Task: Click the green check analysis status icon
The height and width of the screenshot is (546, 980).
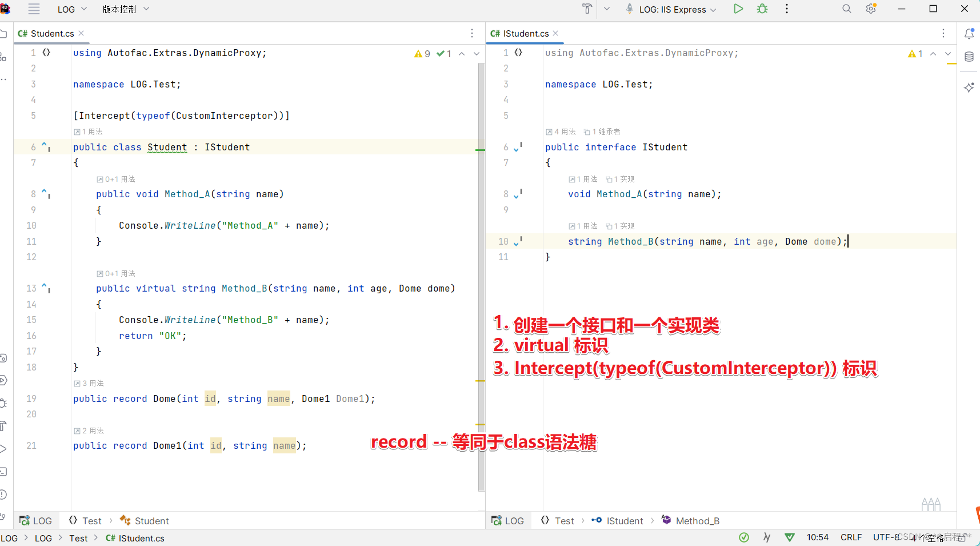Action: pos(744,537)
